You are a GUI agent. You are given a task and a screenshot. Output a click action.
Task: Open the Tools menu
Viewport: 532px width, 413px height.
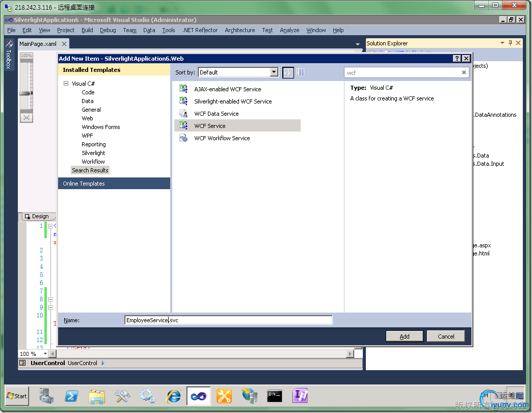[168, 30]
